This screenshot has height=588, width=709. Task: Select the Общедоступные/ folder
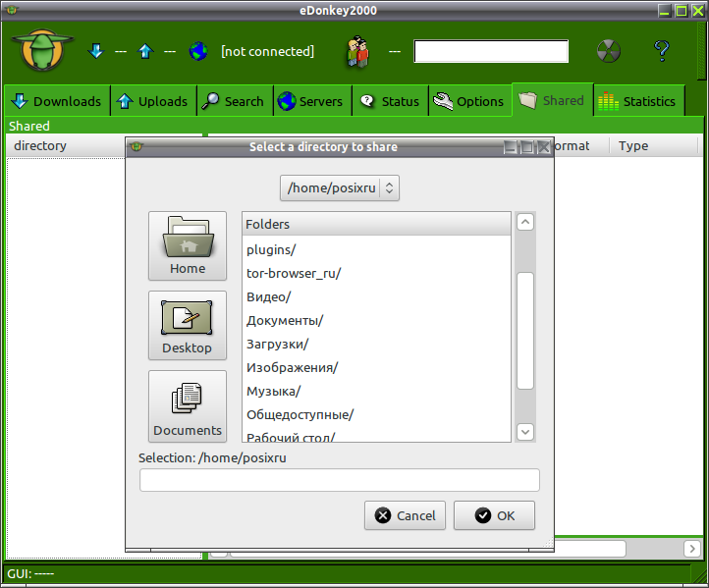376,414
